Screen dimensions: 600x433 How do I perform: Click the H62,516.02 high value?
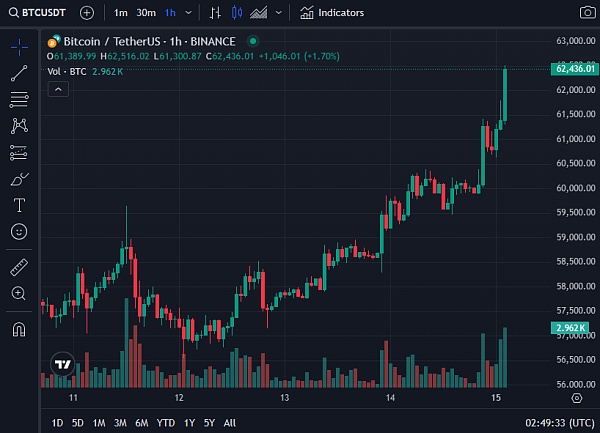pyautogui.click(x=125, y=57)
